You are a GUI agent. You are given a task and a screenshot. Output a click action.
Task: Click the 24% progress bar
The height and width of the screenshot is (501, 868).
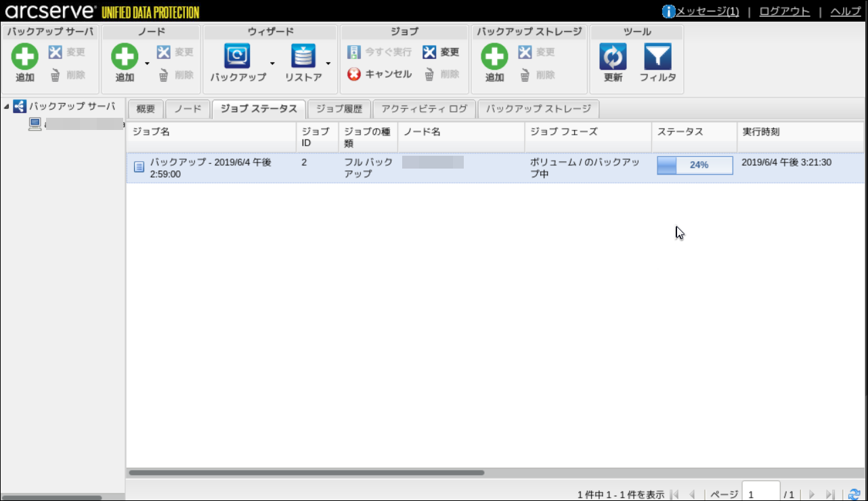695,165
